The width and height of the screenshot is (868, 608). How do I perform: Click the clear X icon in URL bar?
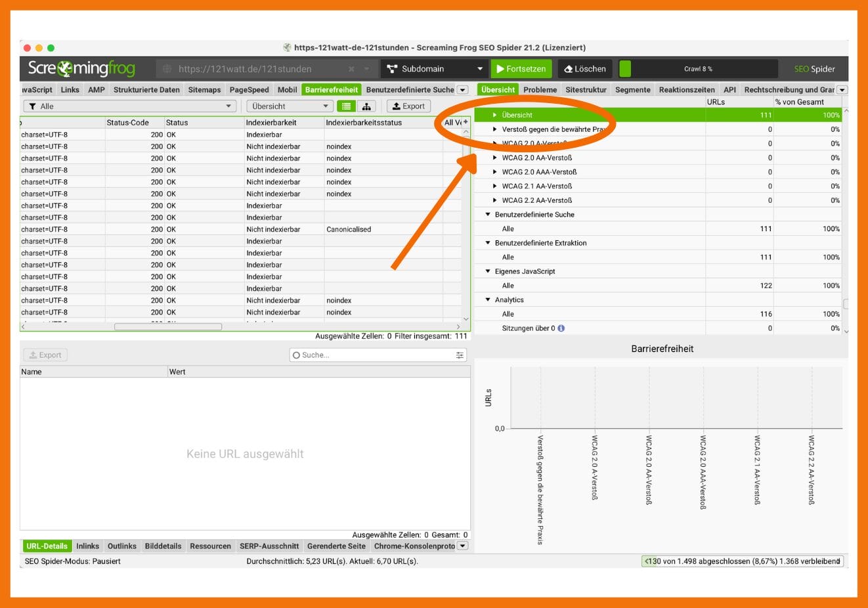[351, 69]
